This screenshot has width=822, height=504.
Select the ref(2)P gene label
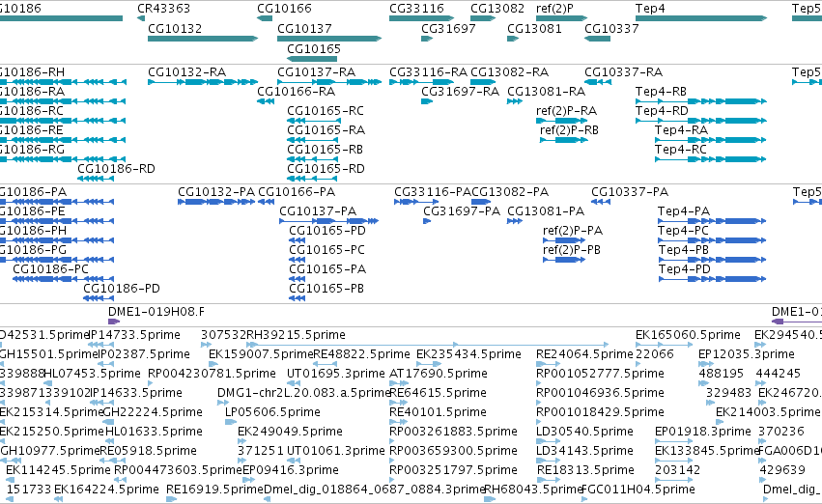[x=554, y=9]
